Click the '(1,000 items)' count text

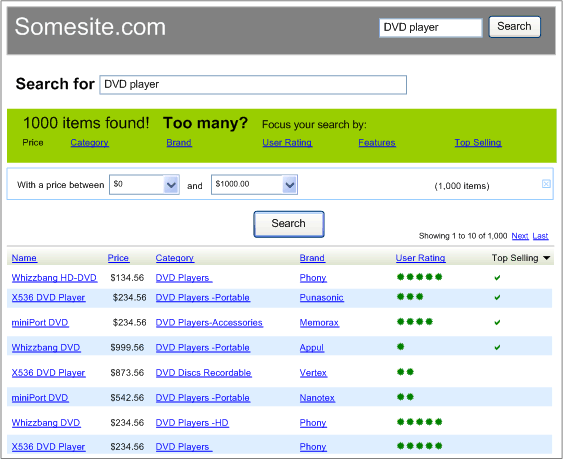(x=462, y=186)
